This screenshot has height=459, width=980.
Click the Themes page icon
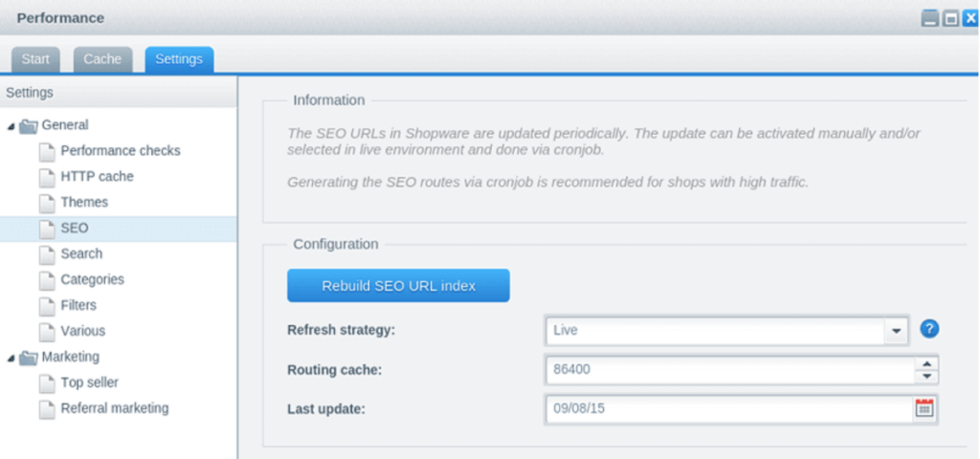pos(47,203)
